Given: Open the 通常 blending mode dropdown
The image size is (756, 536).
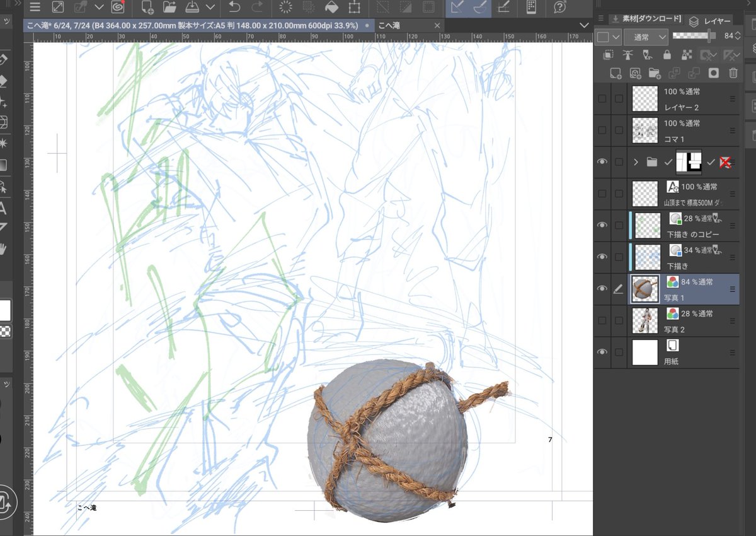Looking at the screenshot, I should click(x=646, y=37).
